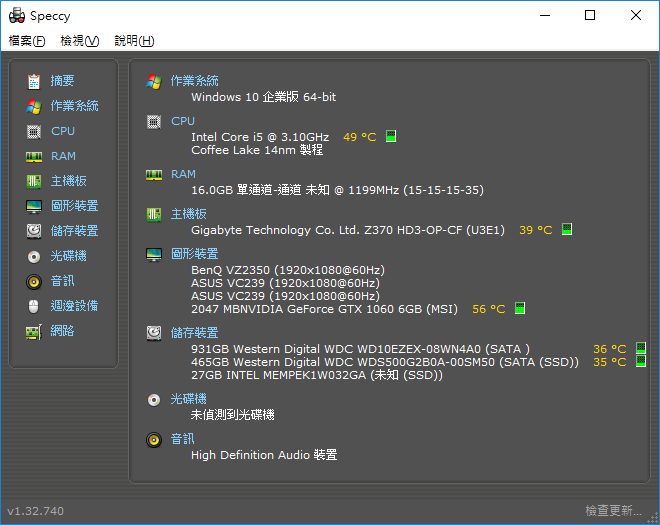This screenshot has width=660, height=525.
Task: Click the 圖形裝置 monitor icon in sidebar
Action: coord(34,206)
